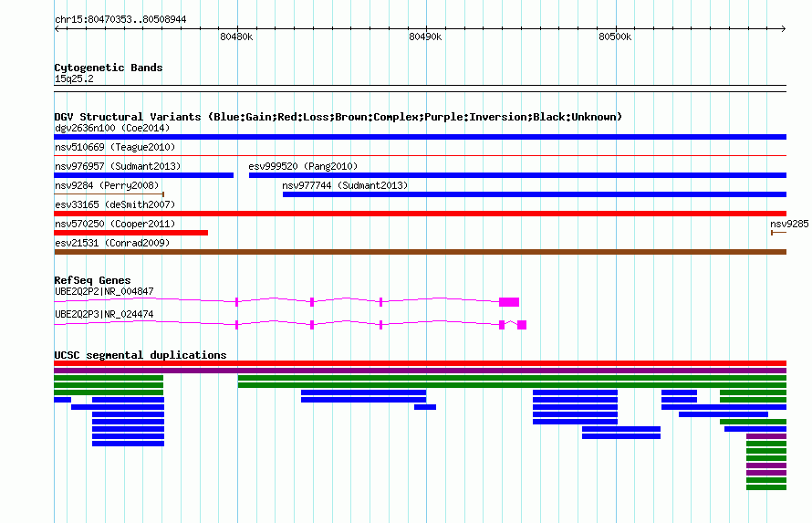Click the dgv2636n100 (Coe2014) blue gain bar
This screenshot has width=812, height=523.
coord(420,137)
